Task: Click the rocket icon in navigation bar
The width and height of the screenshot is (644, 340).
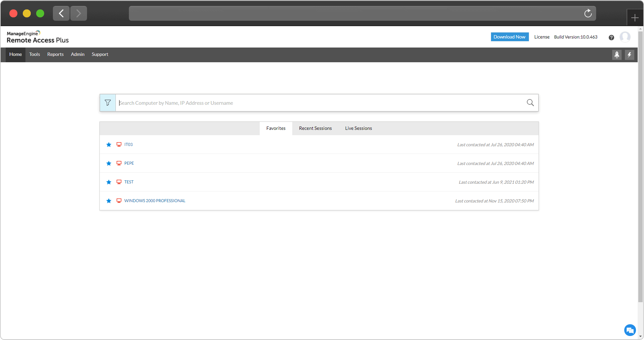Action: pyautogui.click(x=617, y=55)
